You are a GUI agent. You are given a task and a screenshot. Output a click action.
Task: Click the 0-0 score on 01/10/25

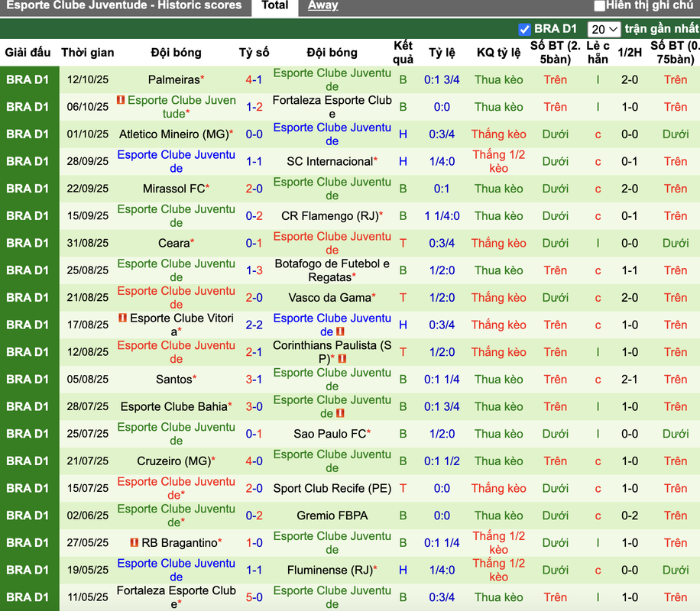(254, 134)
